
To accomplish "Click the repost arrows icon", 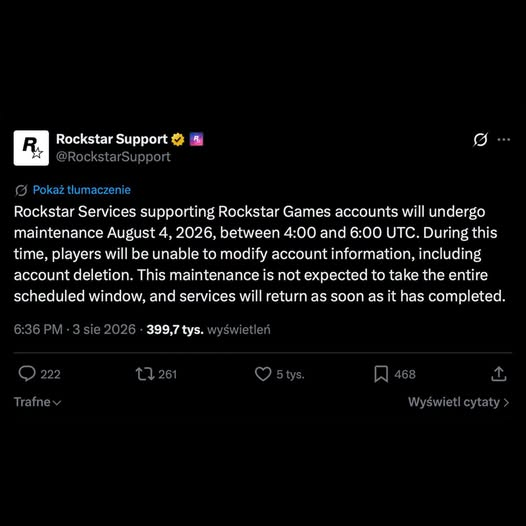I will (145, 374).
